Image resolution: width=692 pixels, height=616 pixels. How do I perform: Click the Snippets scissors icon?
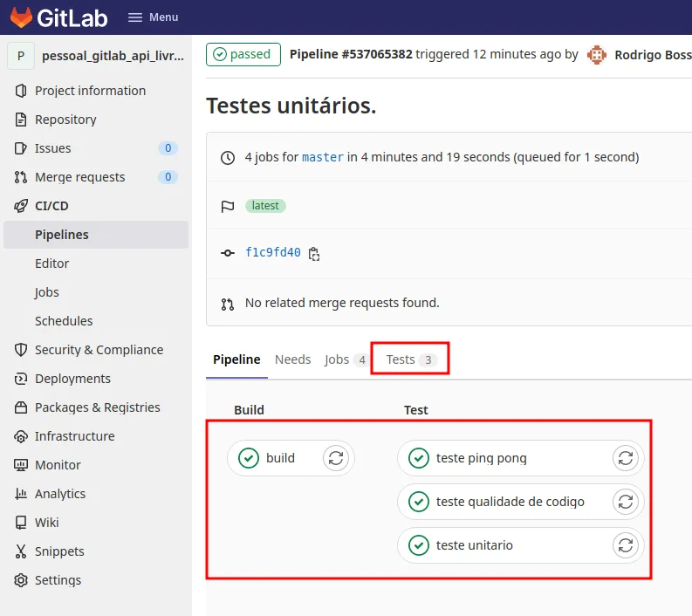(21, 551)
